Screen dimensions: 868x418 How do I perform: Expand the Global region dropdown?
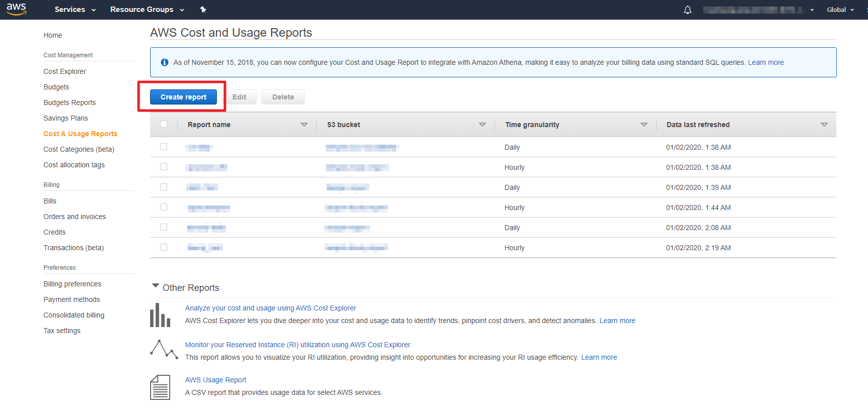[840, 10]
